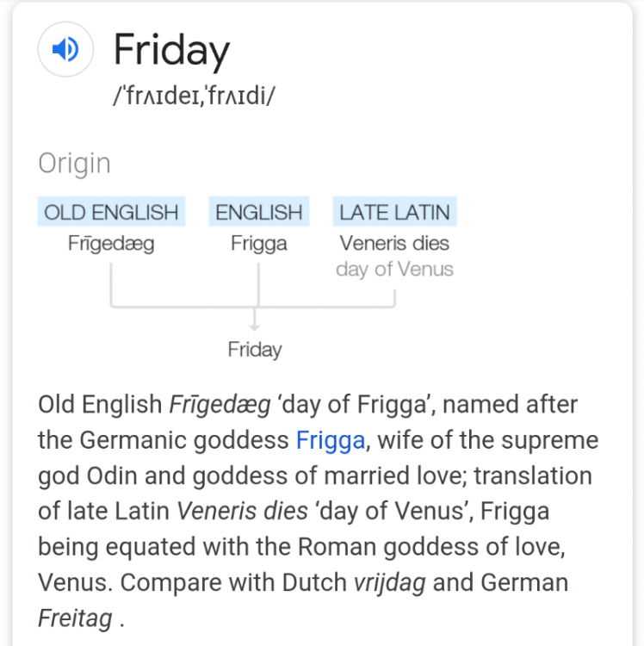
Task: Click Veneris dies in the diagram
Action: [394, 244]
